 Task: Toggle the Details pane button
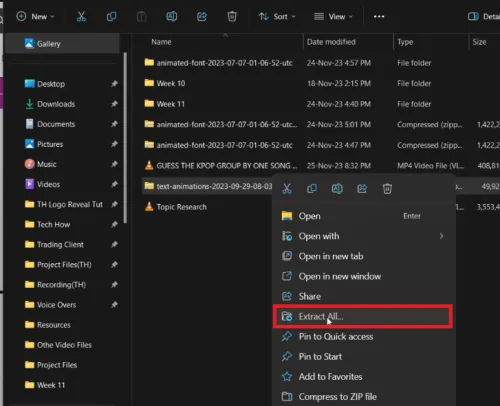tap(483, 16)
